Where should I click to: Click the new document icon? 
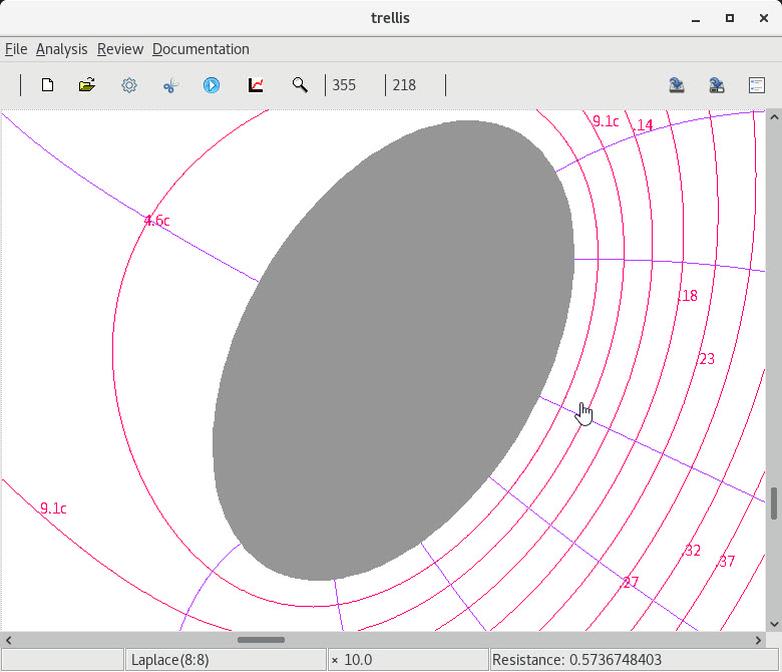(47, 85)
